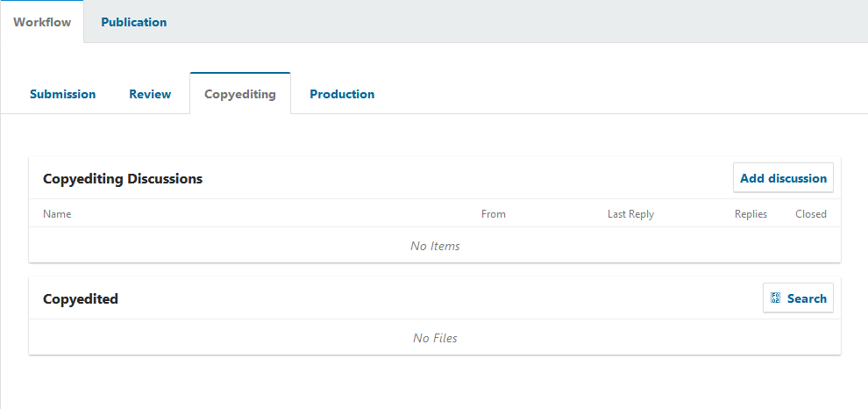Click the Search label in Copyedited panel
Viewport: 868px width, 409px height.
coord(807,298)
